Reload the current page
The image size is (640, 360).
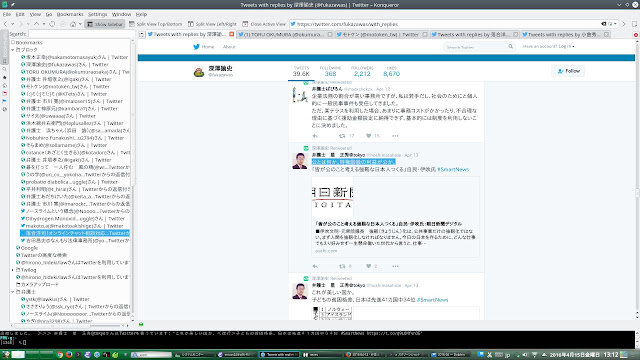coord(52,24)
